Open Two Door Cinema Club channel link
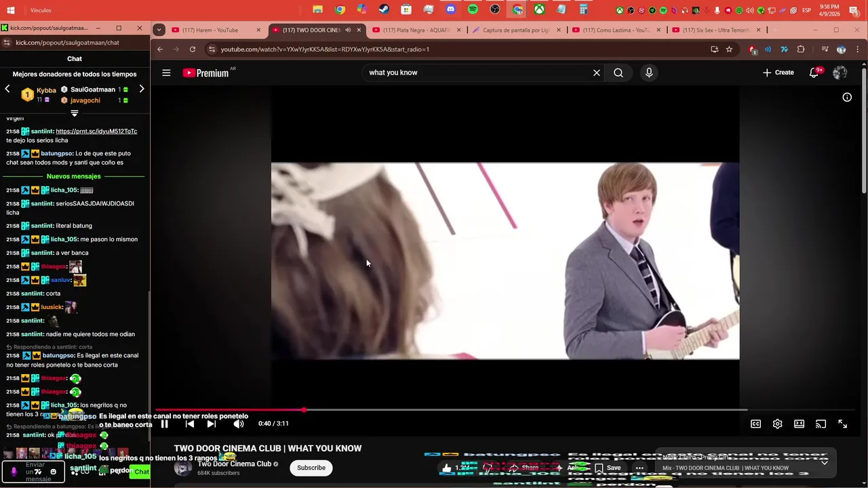 pyautogui.click(x=235, y=464)
